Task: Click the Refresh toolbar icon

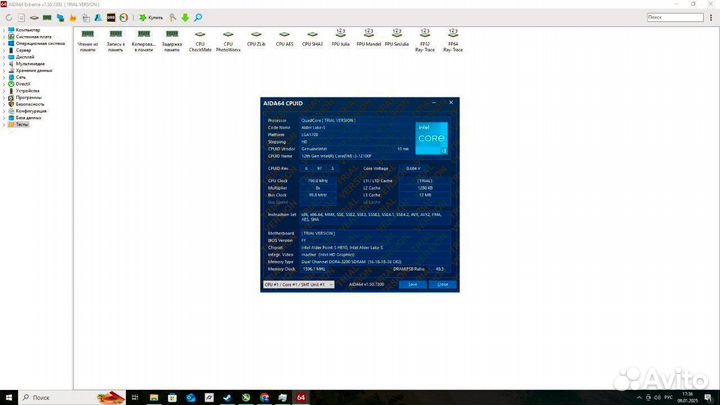Action: click(x=9, y=17)
